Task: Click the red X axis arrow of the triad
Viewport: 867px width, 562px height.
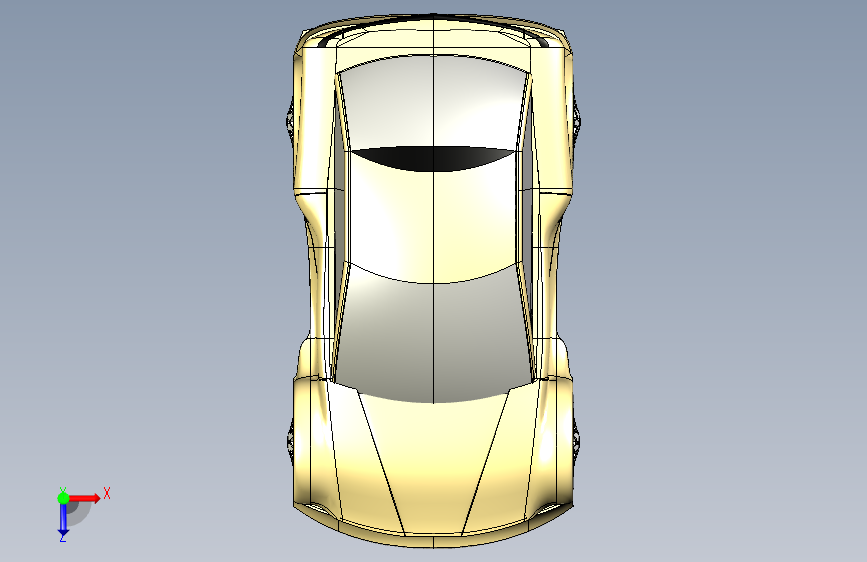Action: (86, 498)
